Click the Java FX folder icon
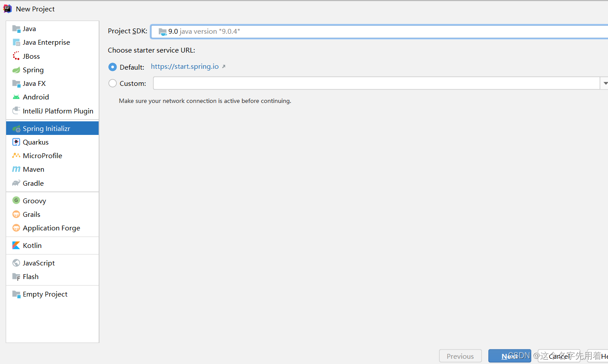Viewport: 608px width, 364px height. click(x=16, y=84)
